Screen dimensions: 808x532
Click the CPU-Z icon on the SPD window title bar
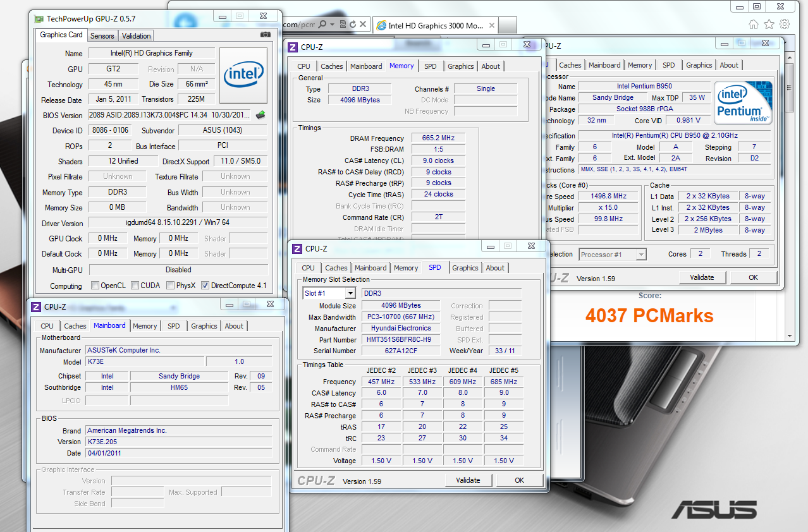[x=297, y=249]
